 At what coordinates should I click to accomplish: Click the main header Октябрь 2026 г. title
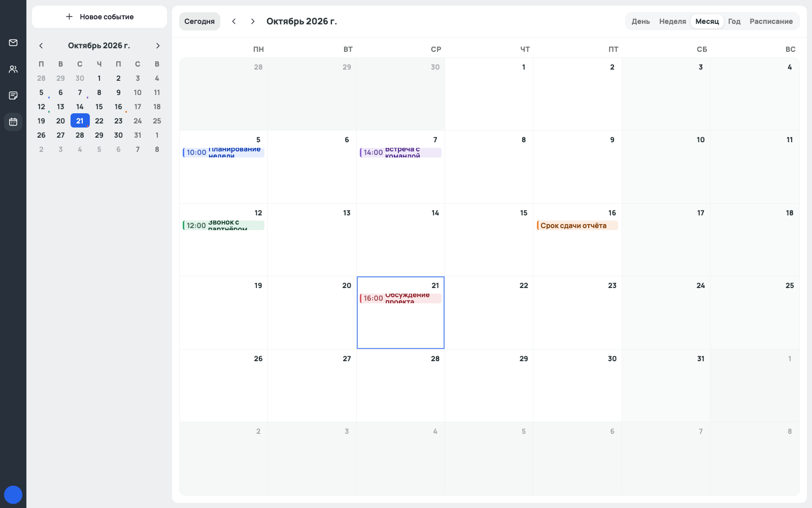click(x=301, y=21)
